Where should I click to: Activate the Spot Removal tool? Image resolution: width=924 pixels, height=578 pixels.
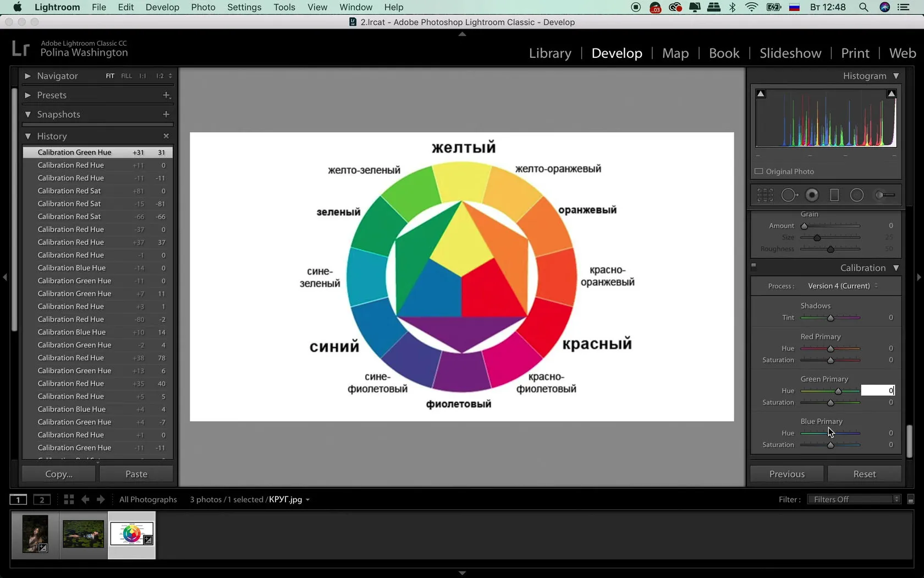coord(789,195)
